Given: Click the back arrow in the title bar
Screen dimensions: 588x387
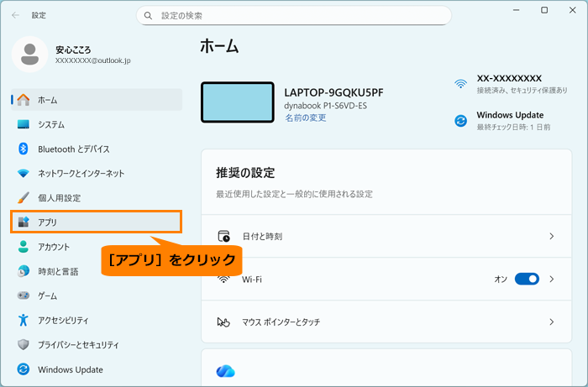Looking at the screenshot, I should click(x=16, y=15).
